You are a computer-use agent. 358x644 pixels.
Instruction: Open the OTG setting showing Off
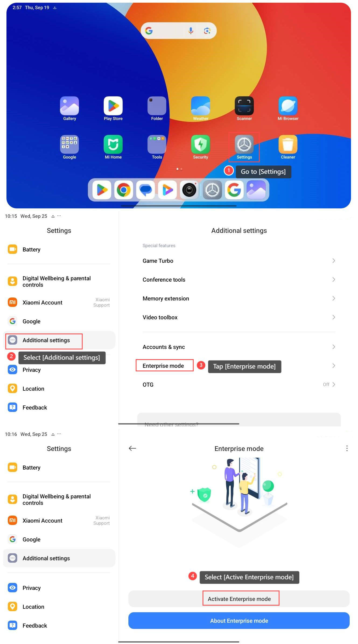coord(239,384)
